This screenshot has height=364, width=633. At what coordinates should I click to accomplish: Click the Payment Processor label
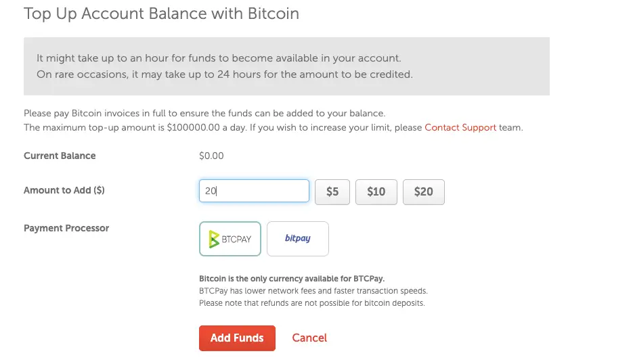(66, 228)
